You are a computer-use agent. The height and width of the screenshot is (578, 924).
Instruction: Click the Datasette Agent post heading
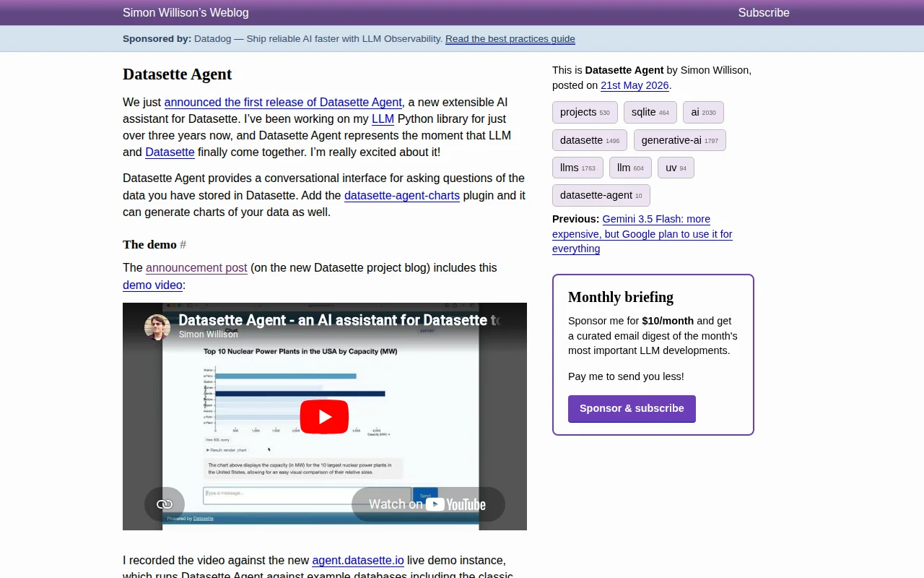coord(178,74)
